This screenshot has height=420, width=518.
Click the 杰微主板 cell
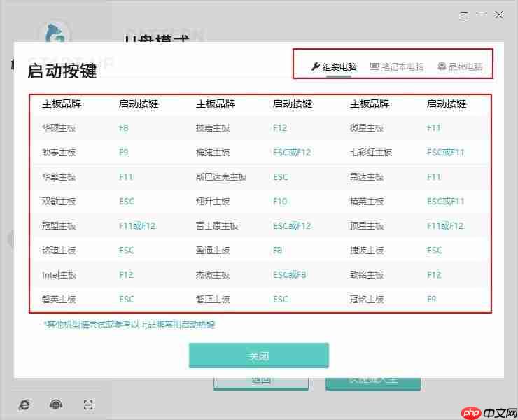pyautogui.click(x=212, y=274)
